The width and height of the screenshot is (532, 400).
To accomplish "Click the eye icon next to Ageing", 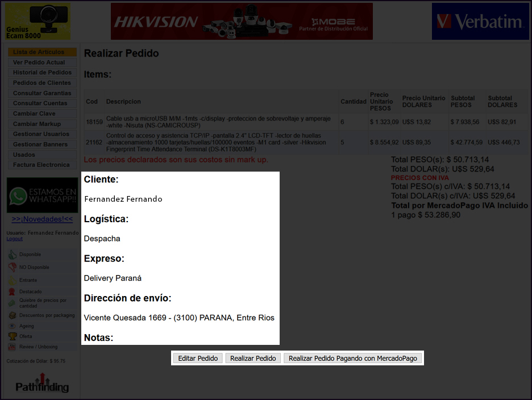I will coord(13,326).
